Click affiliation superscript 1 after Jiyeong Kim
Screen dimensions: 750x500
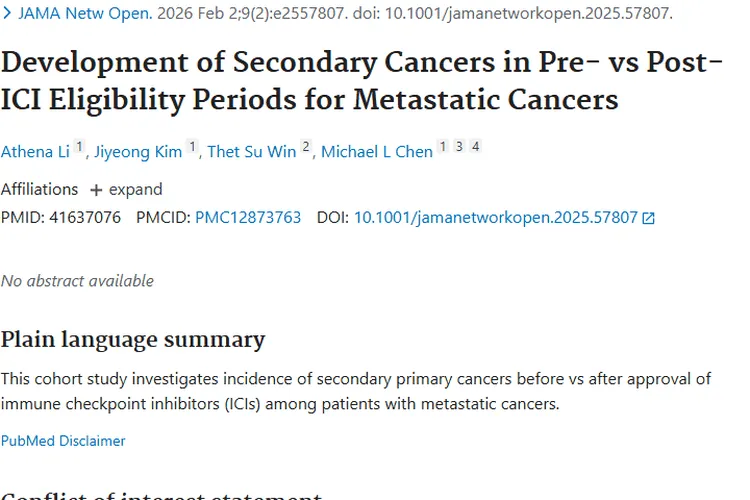(x=193, y=148)
